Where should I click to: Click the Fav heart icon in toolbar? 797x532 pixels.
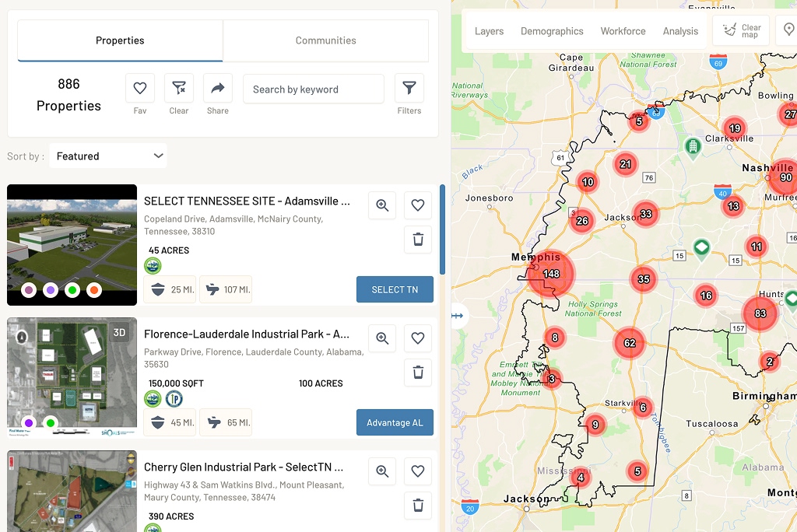coord(140,89)
